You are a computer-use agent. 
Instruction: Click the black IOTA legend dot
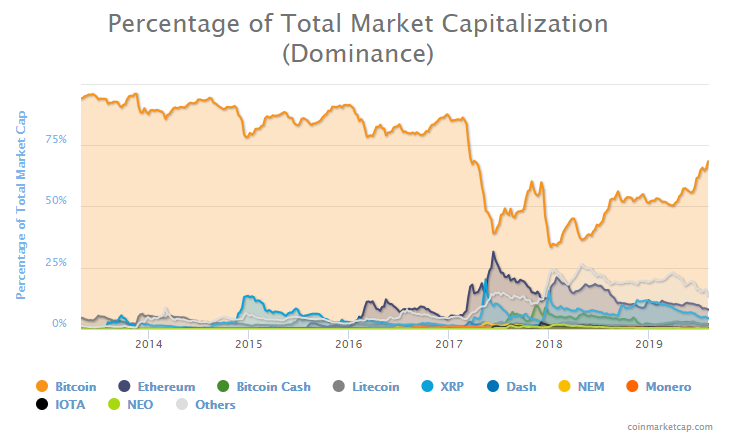point(41,405)
